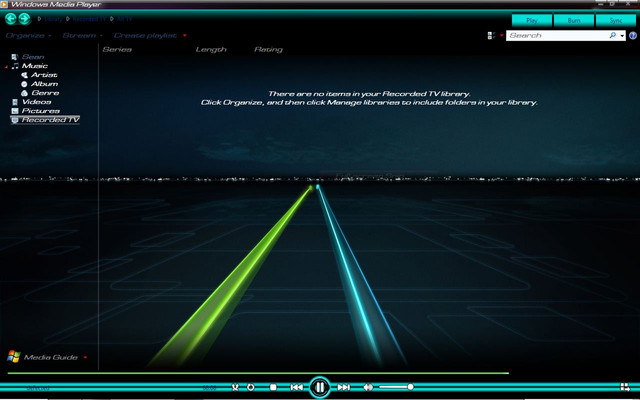Click the Windows Media Player title bar icon

[x=4, y=4]
